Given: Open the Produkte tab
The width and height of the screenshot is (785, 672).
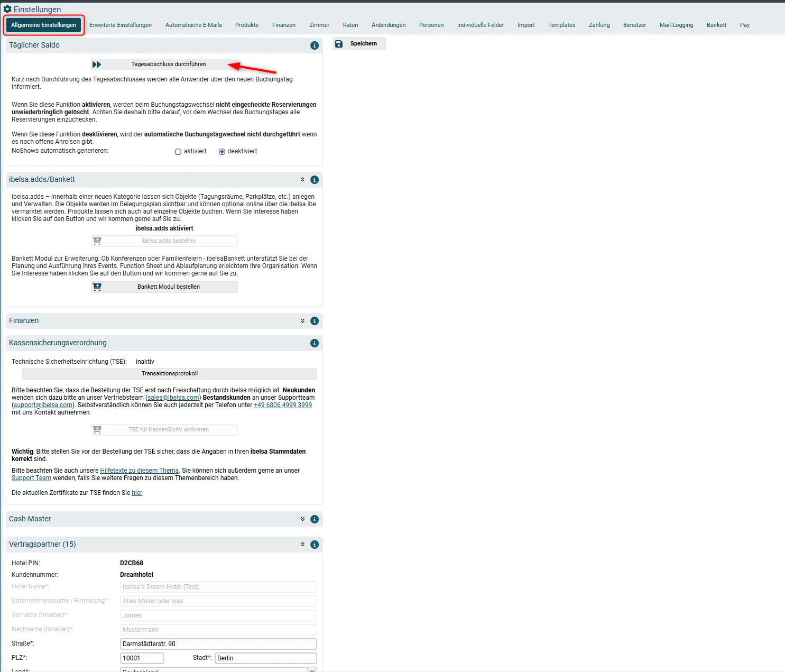Looking at the screenshot, I should pos(247,25).
